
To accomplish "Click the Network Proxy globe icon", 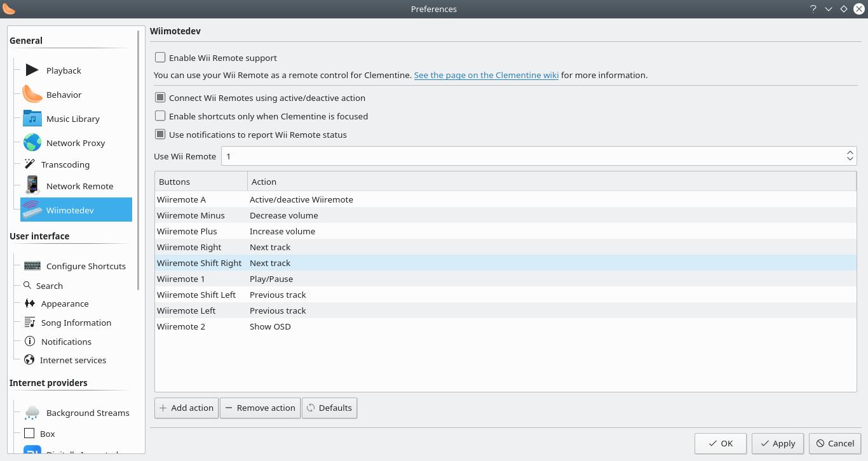I will click(32, 142).
